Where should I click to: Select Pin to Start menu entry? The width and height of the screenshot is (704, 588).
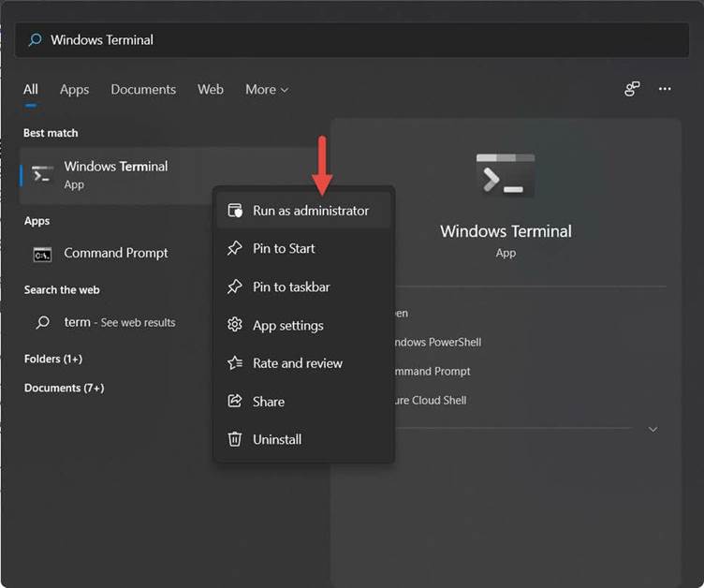[303, 248]
